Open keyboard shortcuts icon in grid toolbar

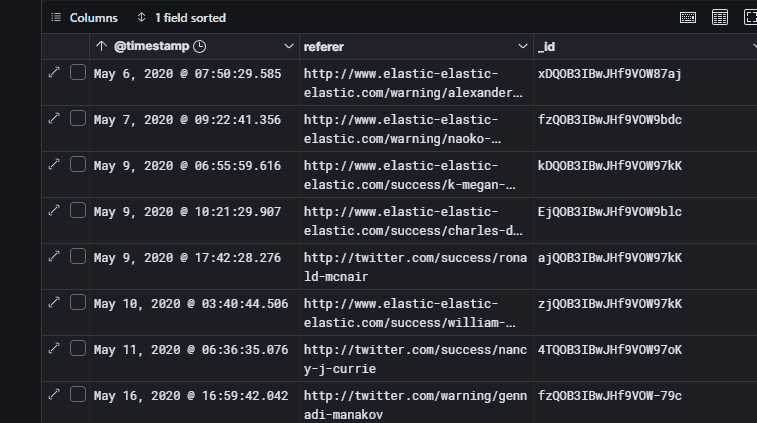[687, 18]
